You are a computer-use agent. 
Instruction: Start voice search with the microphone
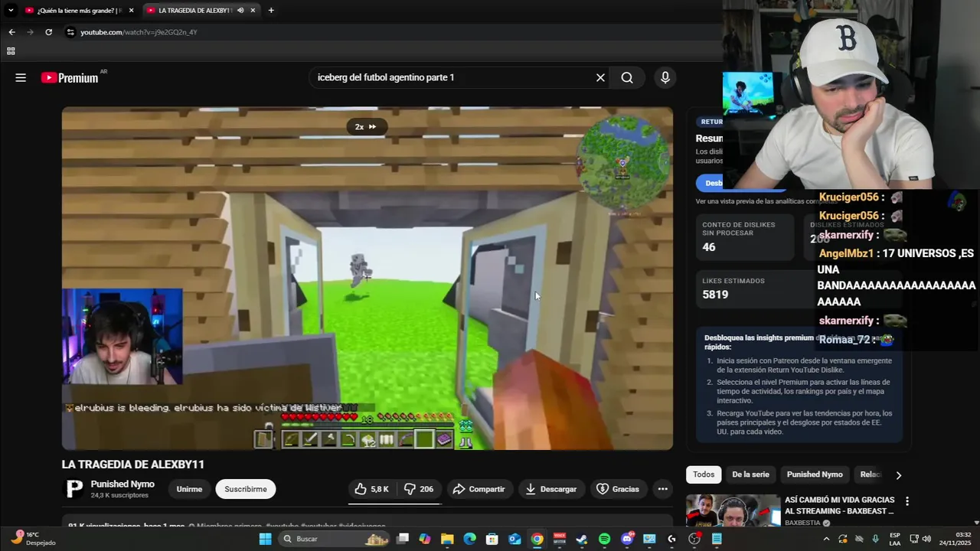coord(665,77)
